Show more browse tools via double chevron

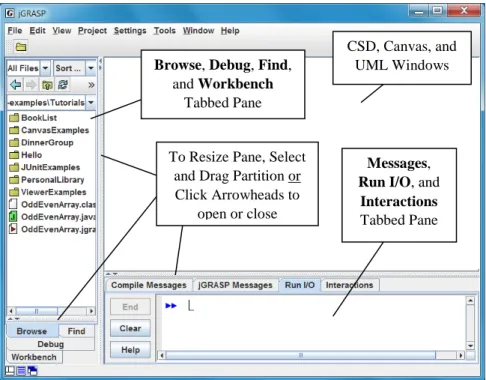[91, 85]
